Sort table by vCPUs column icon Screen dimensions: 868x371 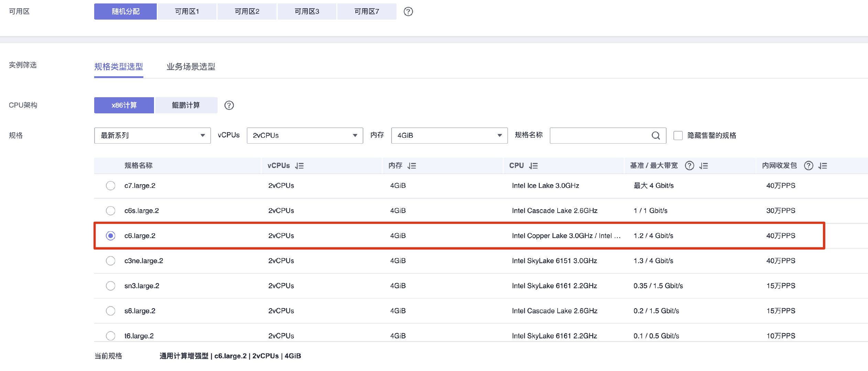point(299,166)
